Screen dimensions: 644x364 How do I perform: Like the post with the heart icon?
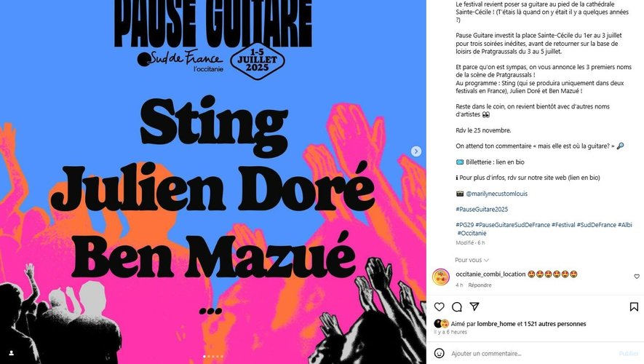pos(439,307)
